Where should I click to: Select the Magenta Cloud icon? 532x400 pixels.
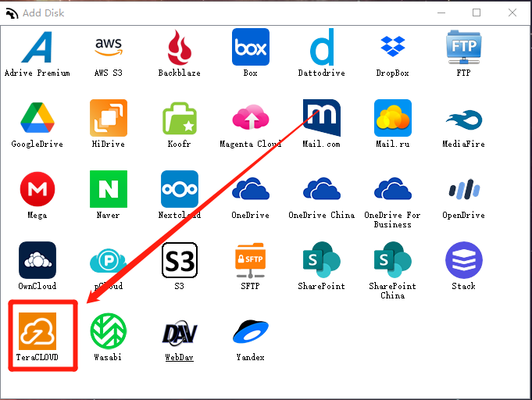251,117
